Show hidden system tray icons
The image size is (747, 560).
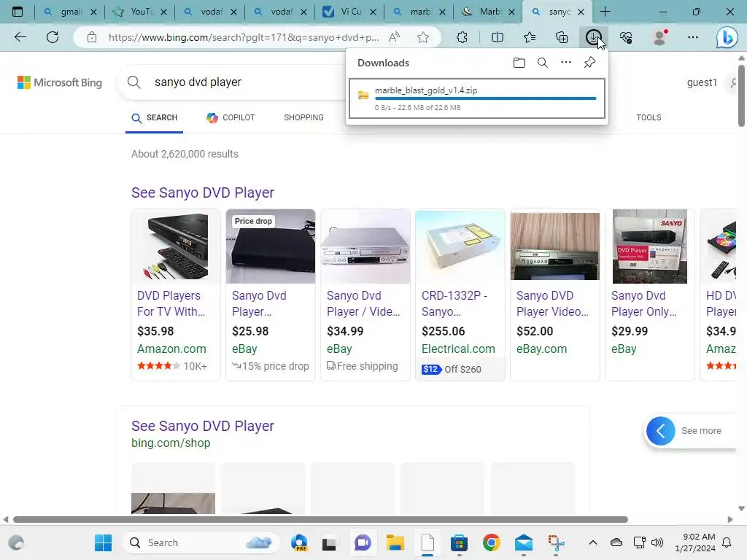pyautogui.click(x=592, y=542)
